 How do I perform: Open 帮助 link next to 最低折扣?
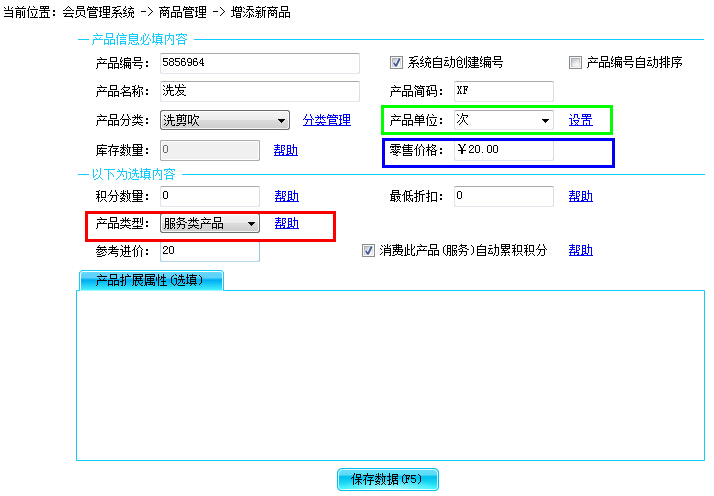pos(580,197)
